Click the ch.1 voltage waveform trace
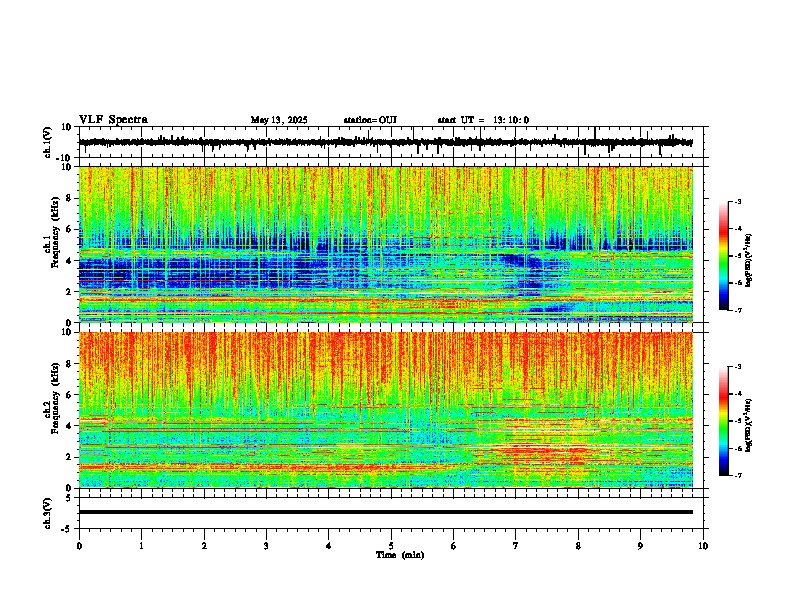 point(386,142)
